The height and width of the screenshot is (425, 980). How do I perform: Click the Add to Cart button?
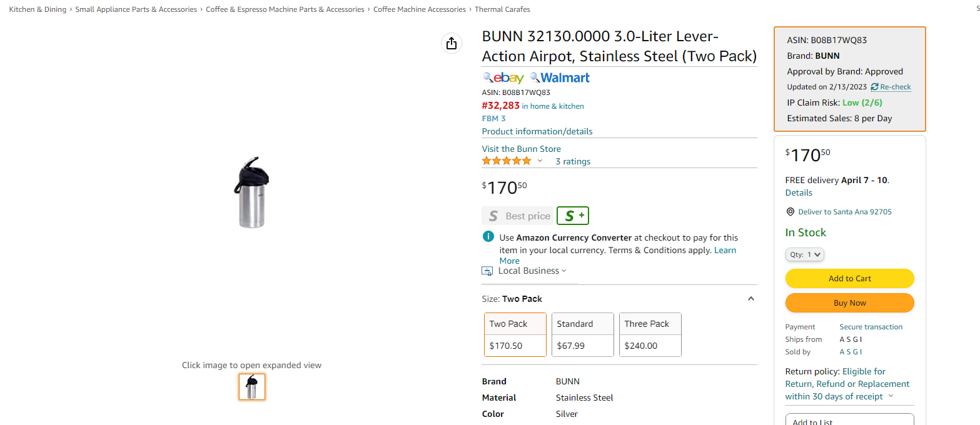click(x=850, y=278)
